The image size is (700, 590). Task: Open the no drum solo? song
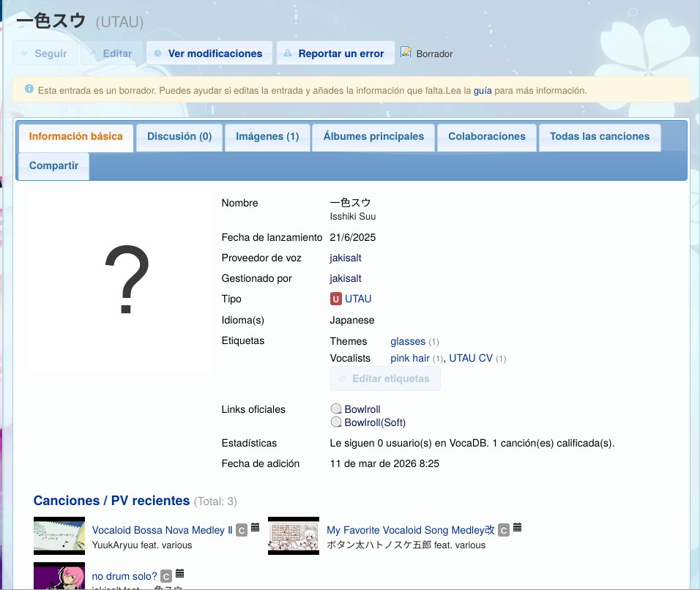tap(124, 576)
